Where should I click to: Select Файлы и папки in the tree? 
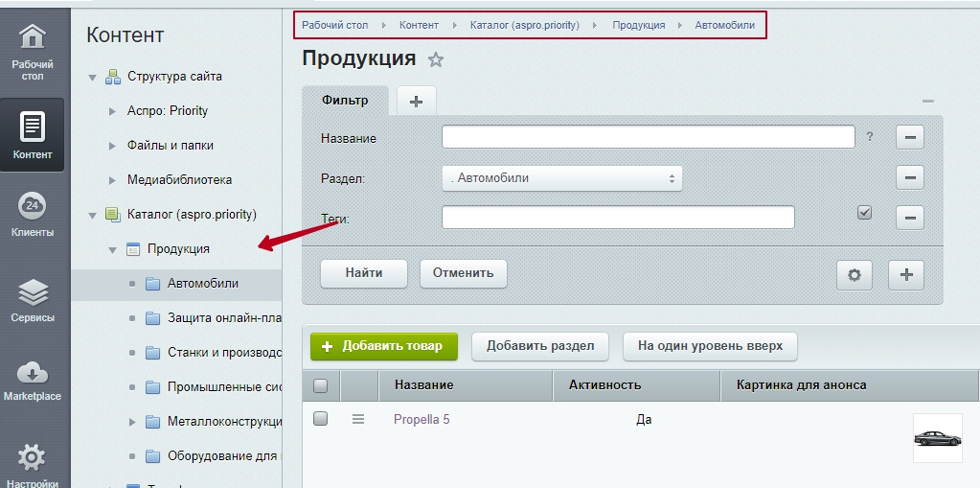pyautogui.click(x=170, y=146)
